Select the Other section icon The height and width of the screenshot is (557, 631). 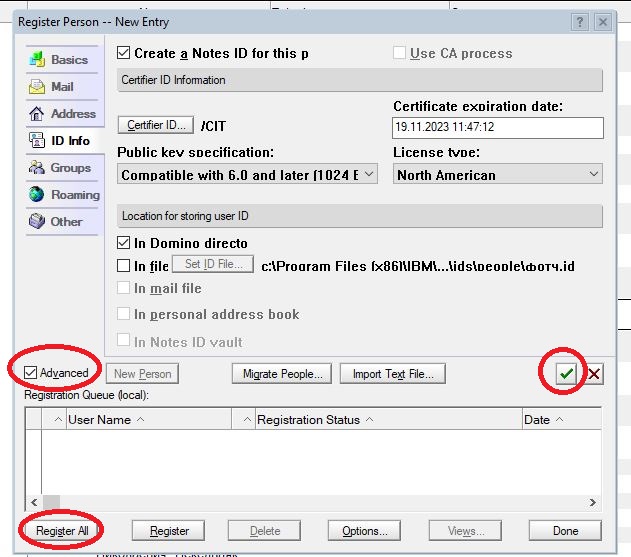tap(37, 221)
